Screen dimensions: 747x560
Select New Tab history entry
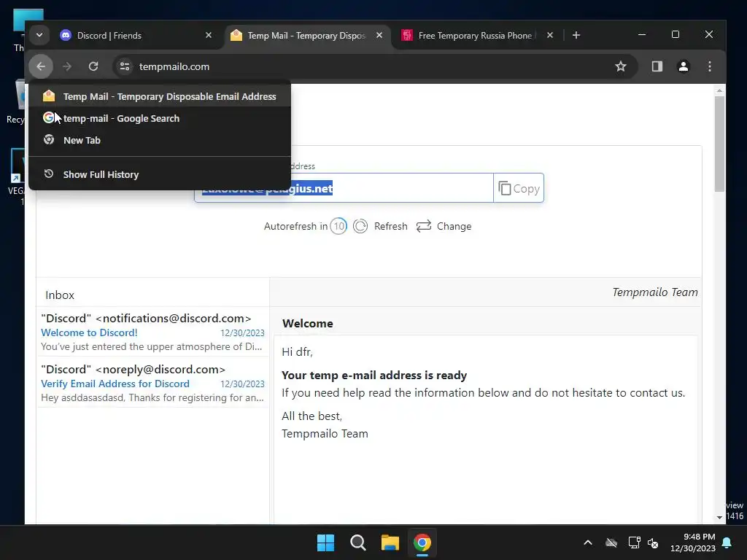pos(160,141)
